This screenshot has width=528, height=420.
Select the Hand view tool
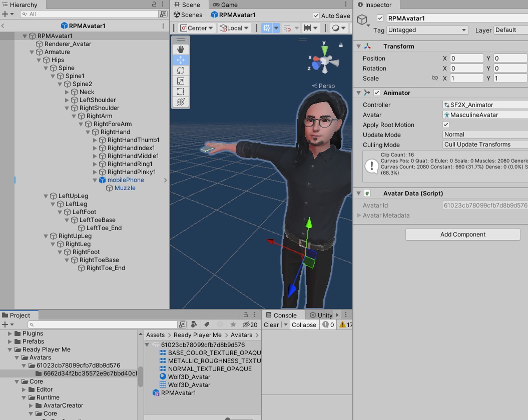pos(181,49)
